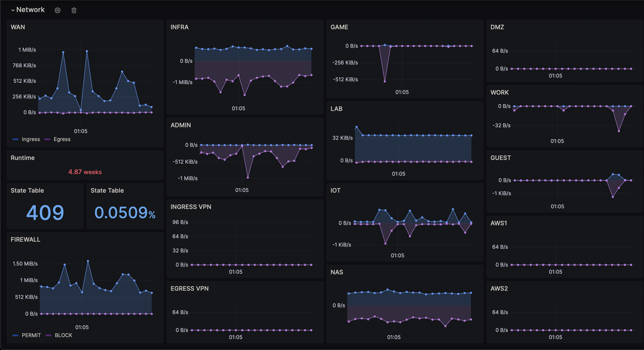Click the AWS1 panel title
This screenshot has width=644, height=350.
pos(498,223)
